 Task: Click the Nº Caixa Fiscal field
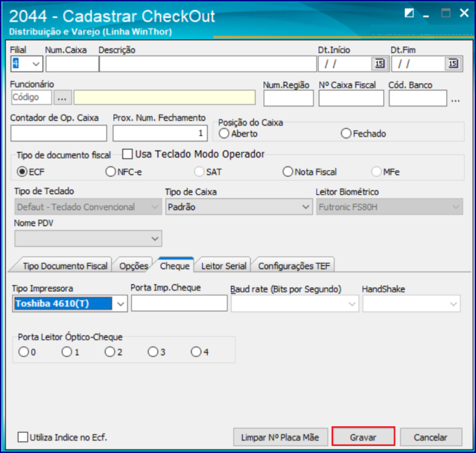351,98
